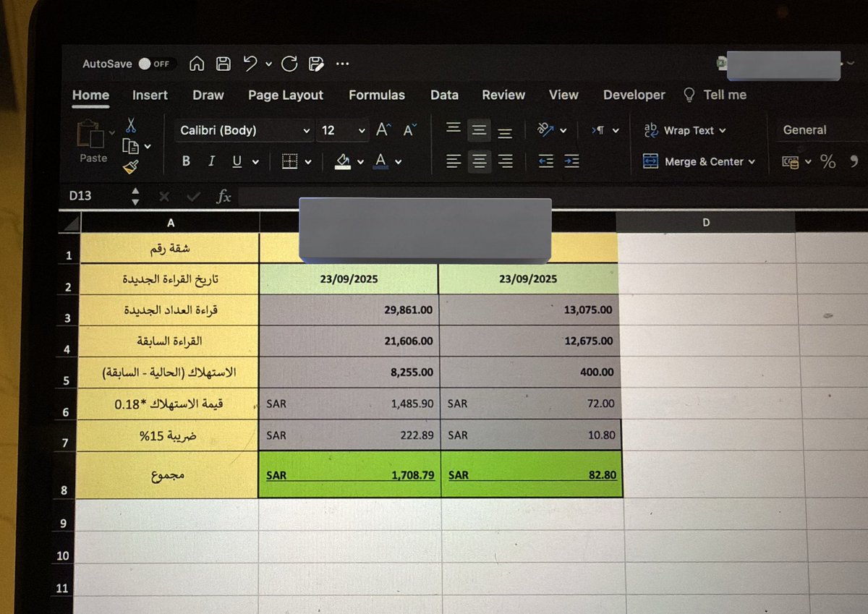Open the Formulas ribbon tab

[377, 95]
